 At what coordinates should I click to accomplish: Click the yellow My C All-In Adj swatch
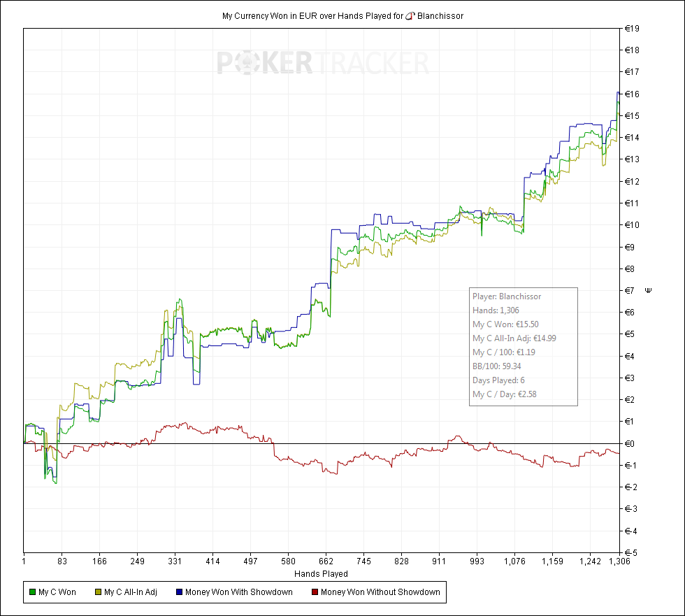tap(98, 592)
